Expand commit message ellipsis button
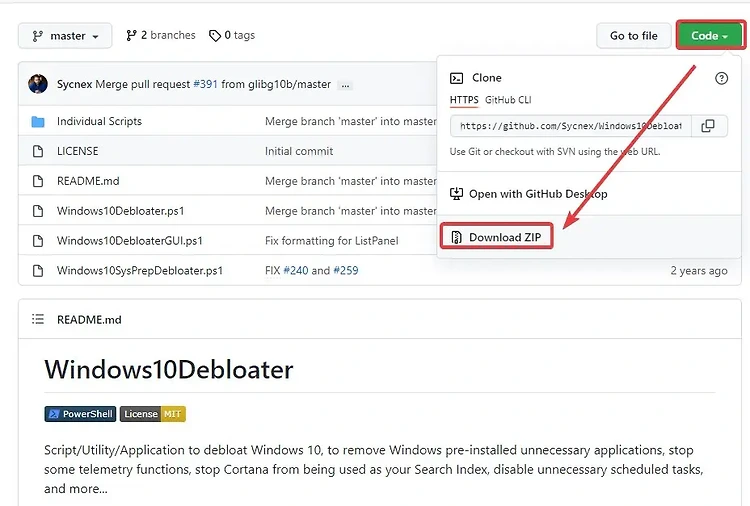The width and height of the screenshot is (750, 506). (x=345, y=86)
